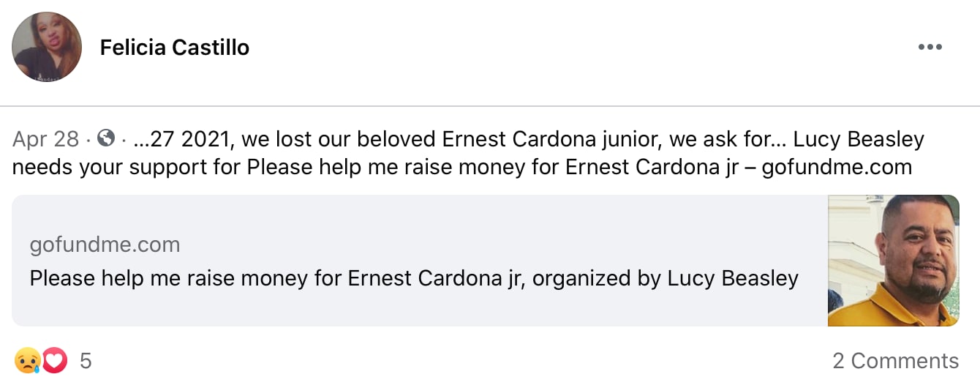Click the man in yellow shirt thumbnail
The width and height of the screenshot is (980, 388).
tap(893, 261)
